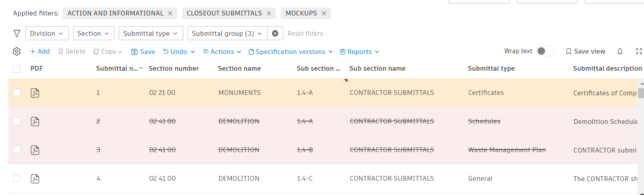
Task: Click the notifications bell icon
Action: pos(620,52)
